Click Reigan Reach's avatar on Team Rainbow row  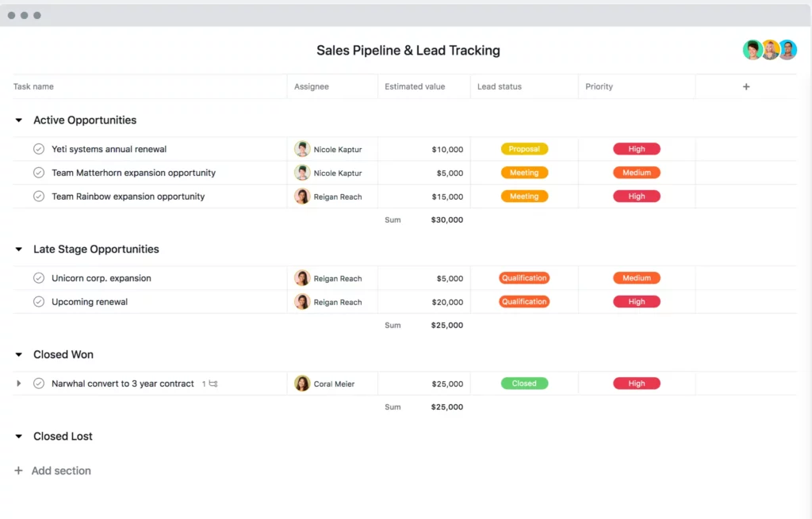click(302, 197)
